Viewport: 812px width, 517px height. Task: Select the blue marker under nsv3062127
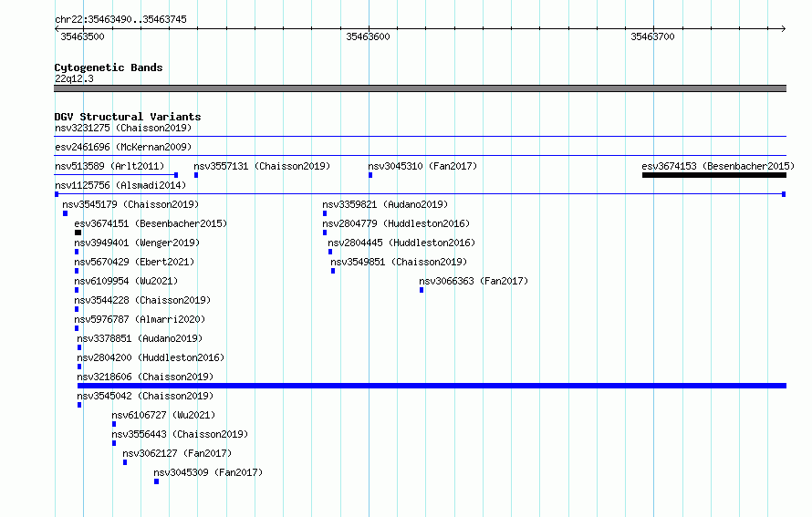pos(125,462)
